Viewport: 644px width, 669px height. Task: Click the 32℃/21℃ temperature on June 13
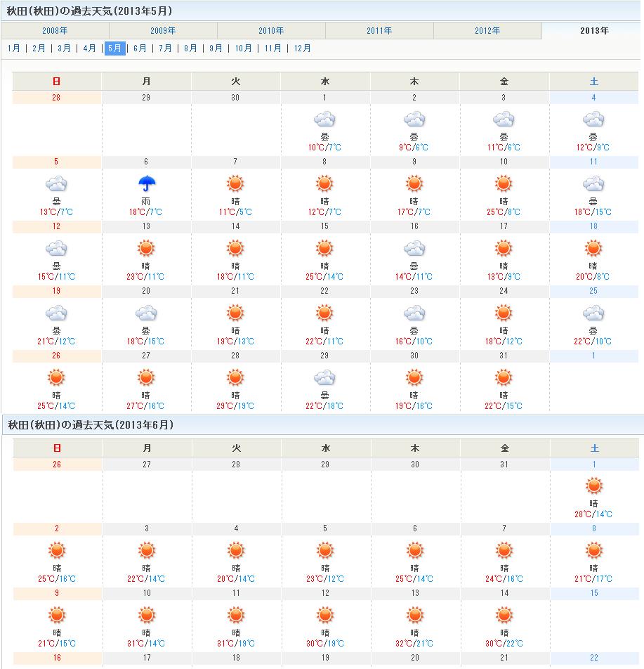[x=414, y=644]
